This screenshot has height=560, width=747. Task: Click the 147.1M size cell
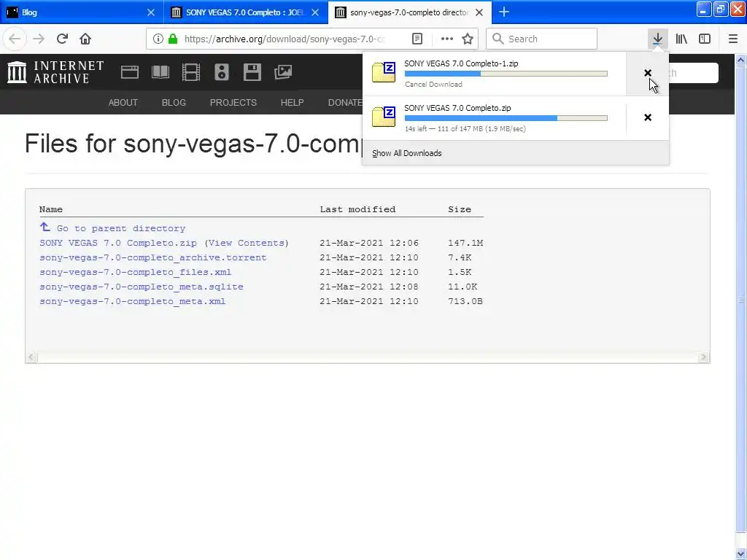[x=465, y=243]
